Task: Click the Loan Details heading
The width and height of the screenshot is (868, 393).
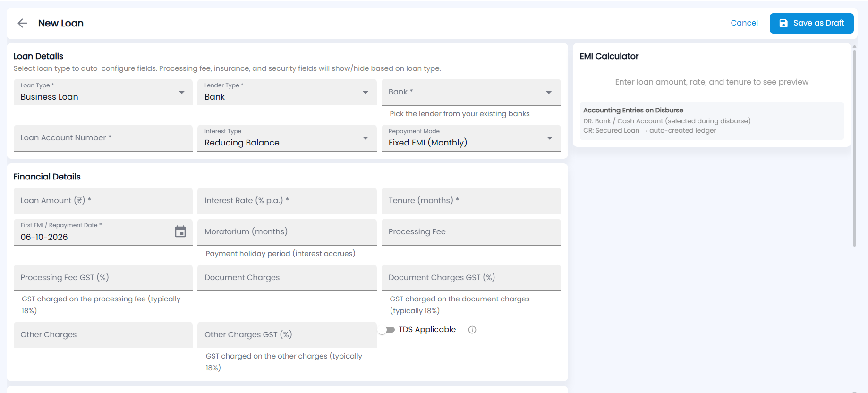Action: [x=38, y=56]
